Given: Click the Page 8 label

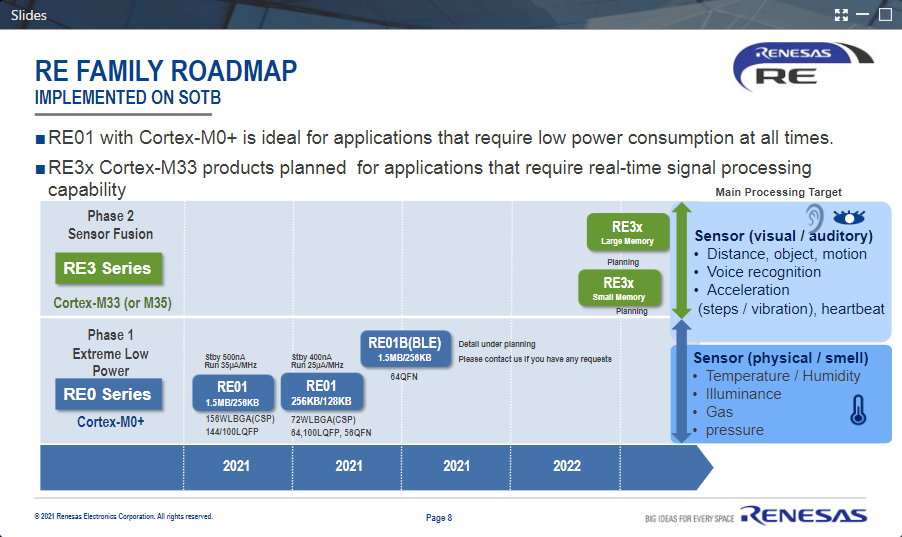Looking at the screenshot, I should pos(439,517).
